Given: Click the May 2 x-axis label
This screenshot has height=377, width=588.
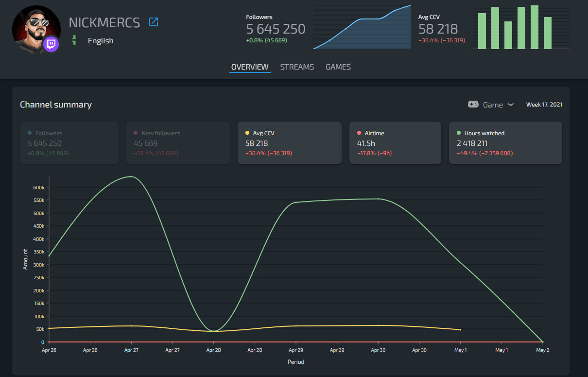Looking at the screenshot, I should coord(543,350).
